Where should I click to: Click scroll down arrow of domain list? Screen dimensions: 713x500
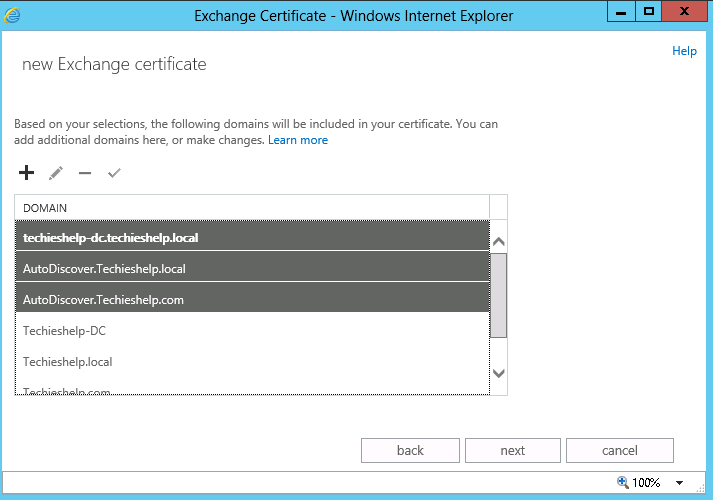(499, 374)
